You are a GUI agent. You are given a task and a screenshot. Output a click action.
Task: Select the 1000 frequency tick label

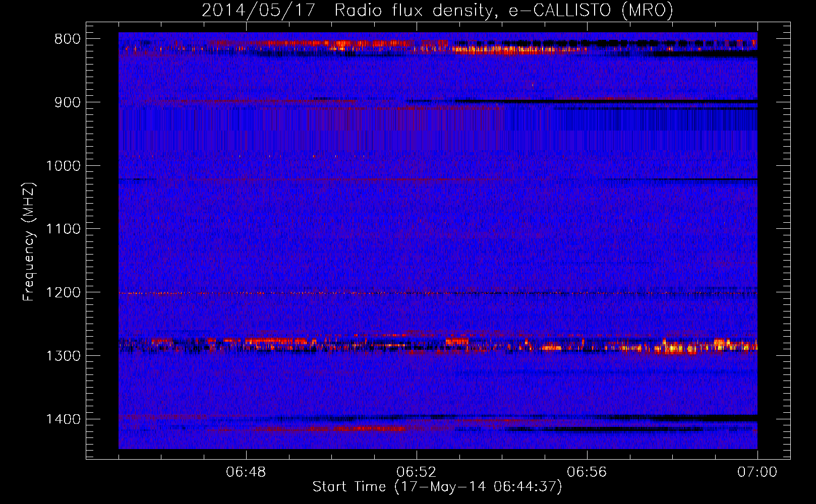(x=63, y=166)
